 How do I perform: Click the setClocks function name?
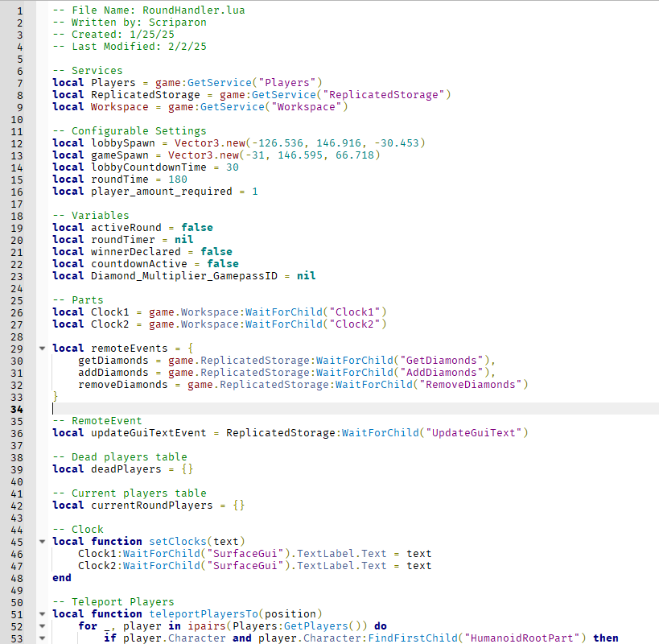[x=178, y=542]
